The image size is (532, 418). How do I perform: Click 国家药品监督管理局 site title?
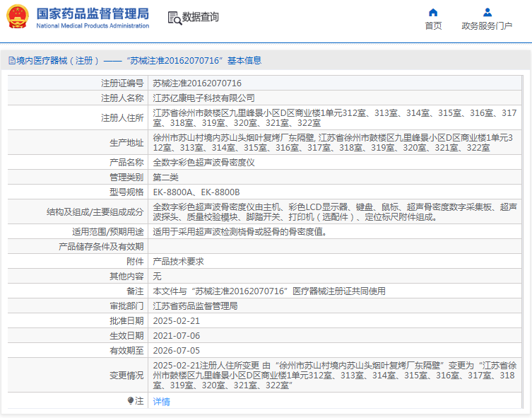tap(93, 13)
